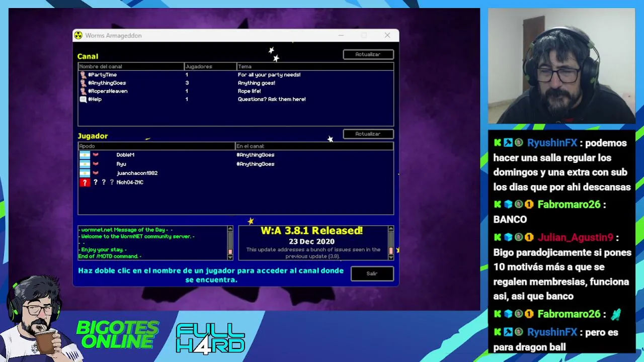
Task: Sort channels by Jugadores column header
Action: (x=210, y=66)
